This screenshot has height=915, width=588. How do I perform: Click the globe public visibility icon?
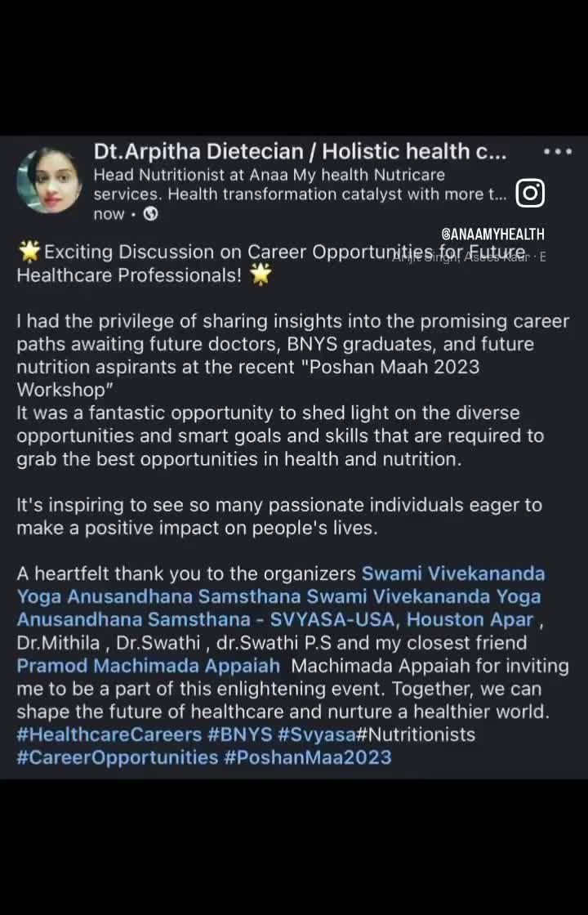pyautogui.click(x=150, y=214)
